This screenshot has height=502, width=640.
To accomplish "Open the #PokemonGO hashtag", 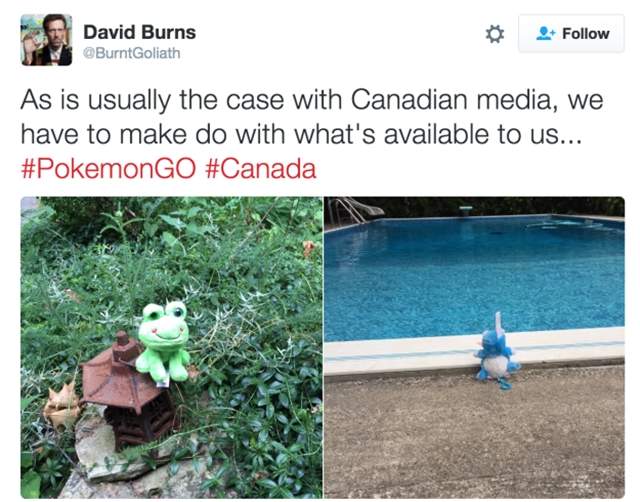I will [x=109, y=169].
